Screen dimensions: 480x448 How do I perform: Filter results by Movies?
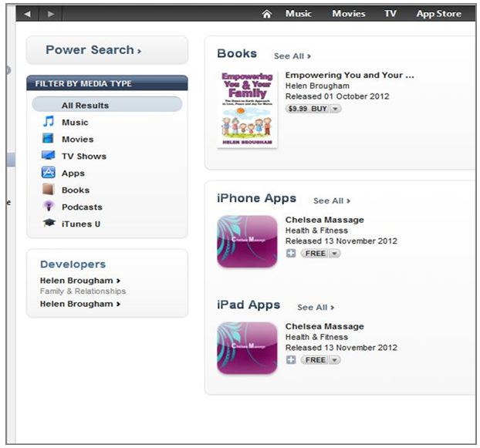(x=78, y=139)
